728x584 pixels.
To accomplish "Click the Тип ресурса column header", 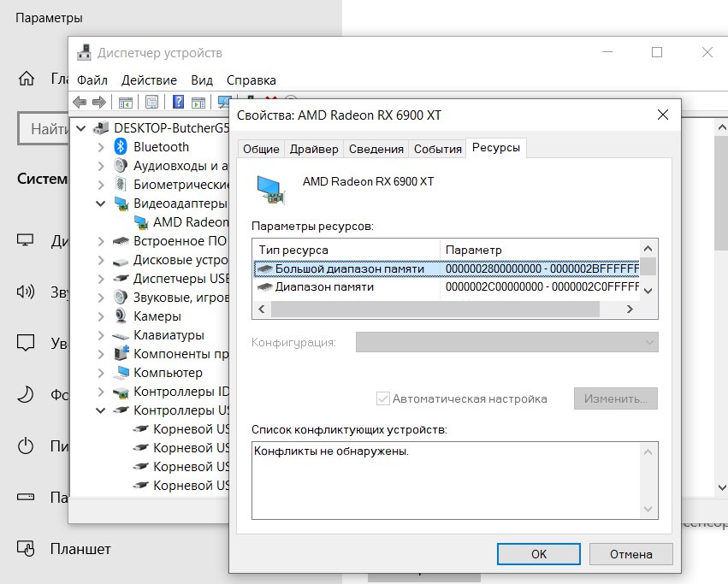I will pyautogui.click(x=346, y=250).
